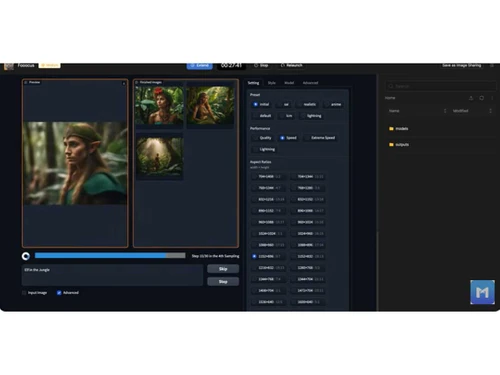The image size is (500, 375).
Task: Click the Stop button in top bar
Action: point(261,65)
